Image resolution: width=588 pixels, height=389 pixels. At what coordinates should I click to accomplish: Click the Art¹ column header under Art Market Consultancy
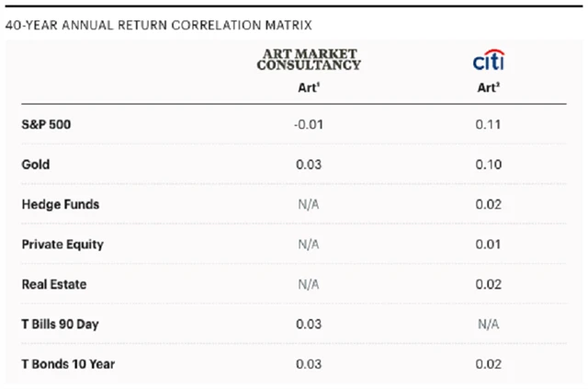(308, 89)
